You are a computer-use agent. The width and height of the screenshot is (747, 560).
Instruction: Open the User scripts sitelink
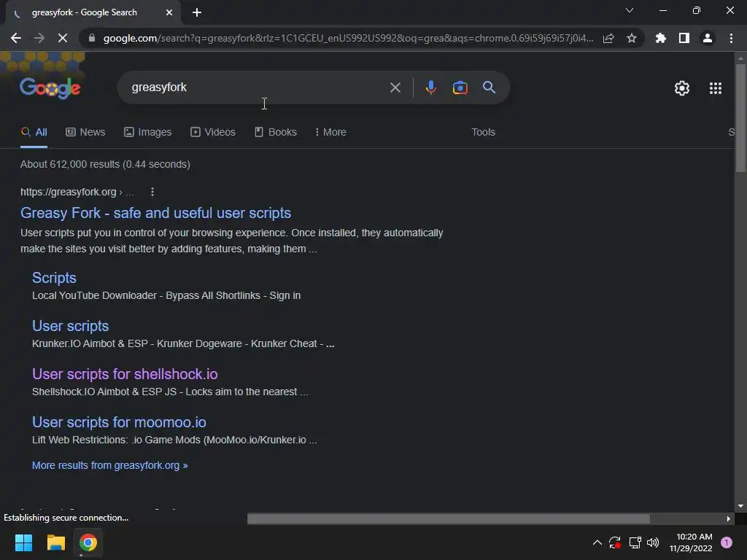[71, 326]
